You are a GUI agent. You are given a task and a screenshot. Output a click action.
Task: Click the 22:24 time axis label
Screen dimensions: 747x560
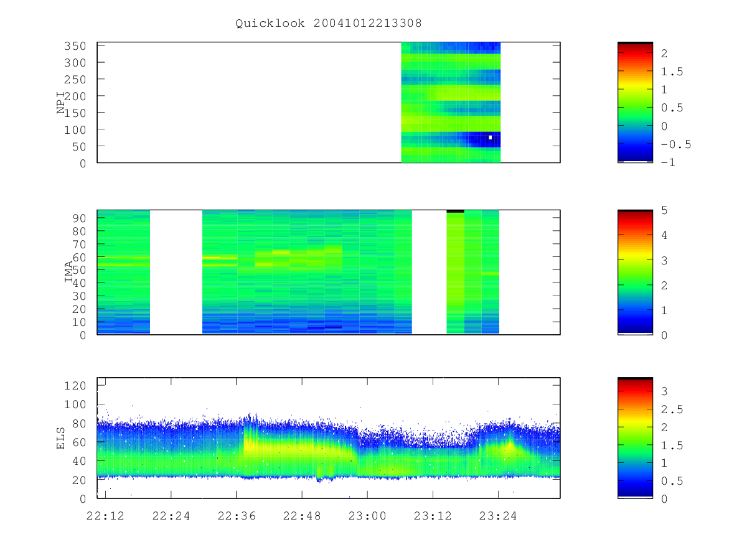point(171,516)
